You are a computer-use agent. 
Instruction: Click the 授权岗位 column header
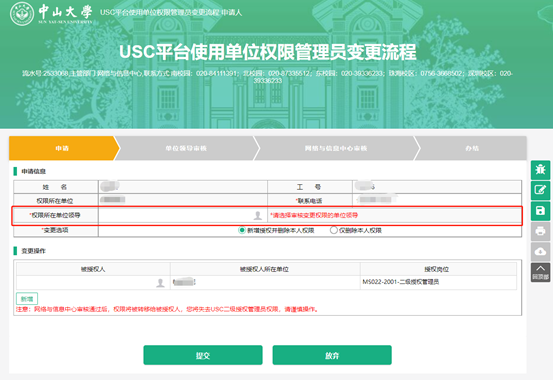click(x=437, y=269)
